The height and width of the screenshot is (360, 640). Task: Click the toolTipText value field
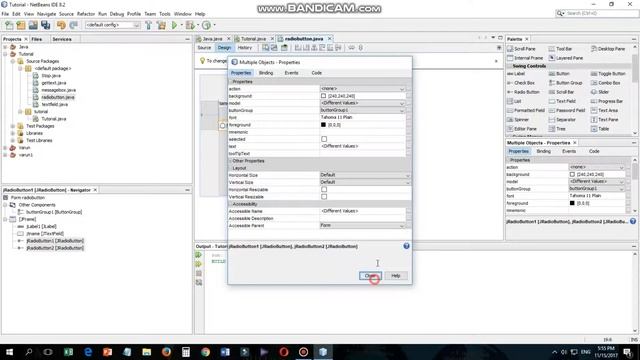coord(363,153)
